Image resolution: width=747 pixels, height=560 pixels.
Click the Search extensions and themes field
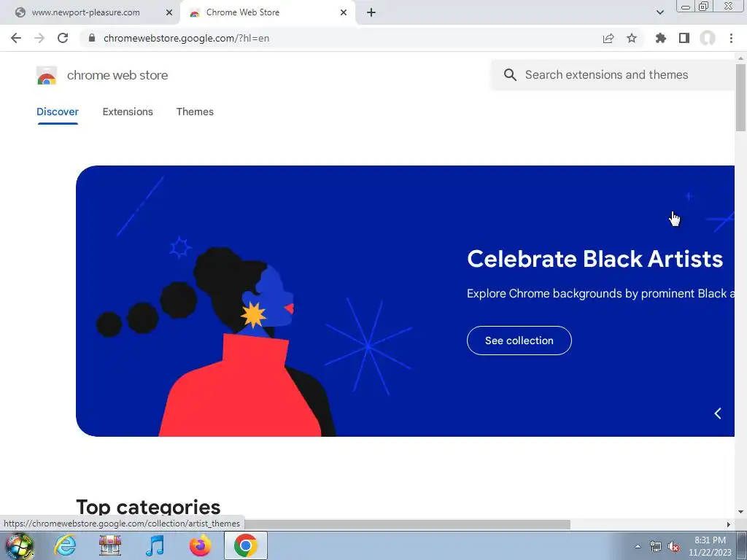(x=614, y=75)
